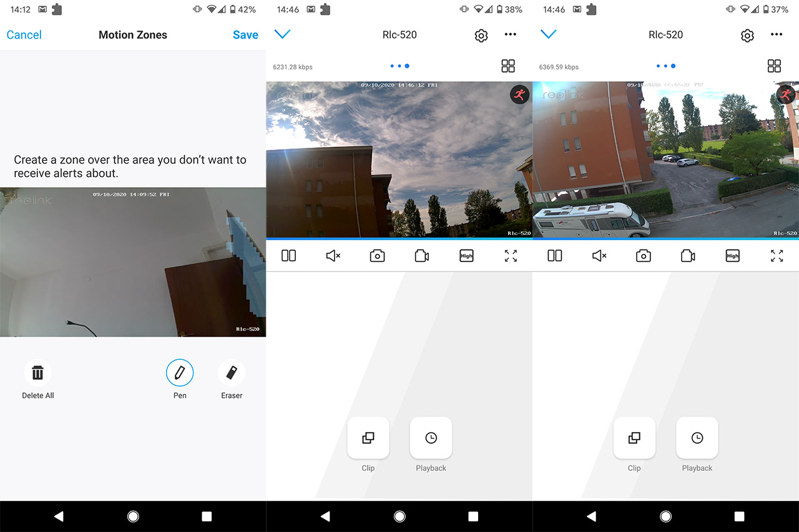Switch to split view below the parking lot feed
Screen dimensions: 799x532
click(554, 256)
